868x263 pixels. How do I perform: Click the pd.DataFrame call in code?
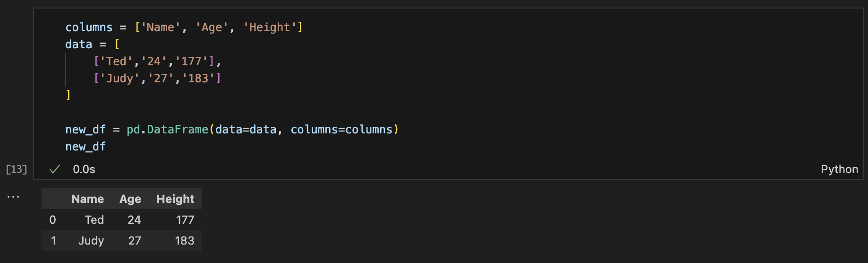click(168, 130)
